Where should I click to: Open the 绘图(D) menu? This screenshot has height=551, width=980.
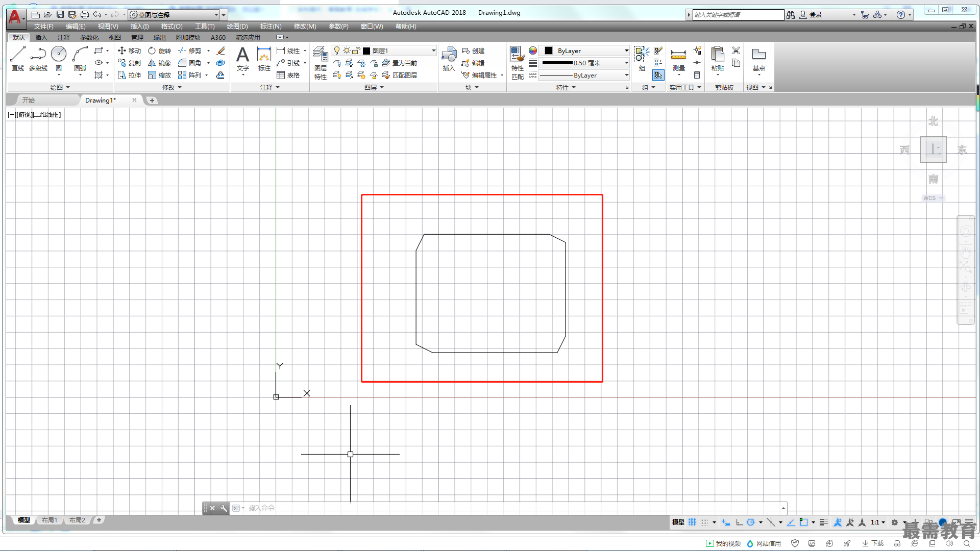(237, 26)
